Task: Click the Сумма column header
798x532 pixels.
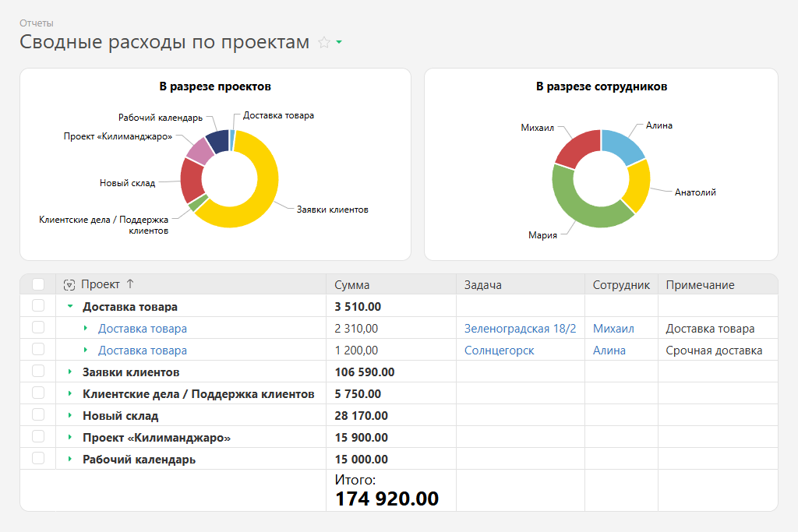Action: click(352, 285)
